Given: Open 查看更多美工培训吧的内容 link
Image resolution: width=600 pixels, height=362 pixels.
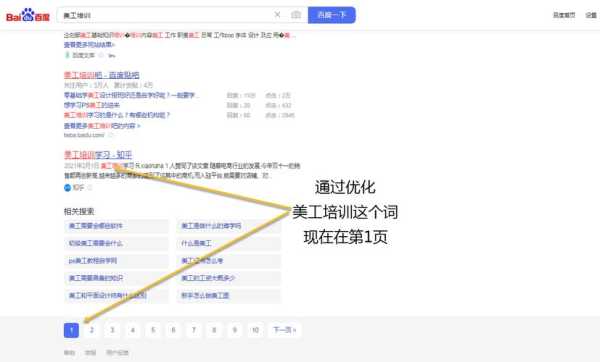Looking at the screenshot, I should pyautogui.click(x=102, y=126).
